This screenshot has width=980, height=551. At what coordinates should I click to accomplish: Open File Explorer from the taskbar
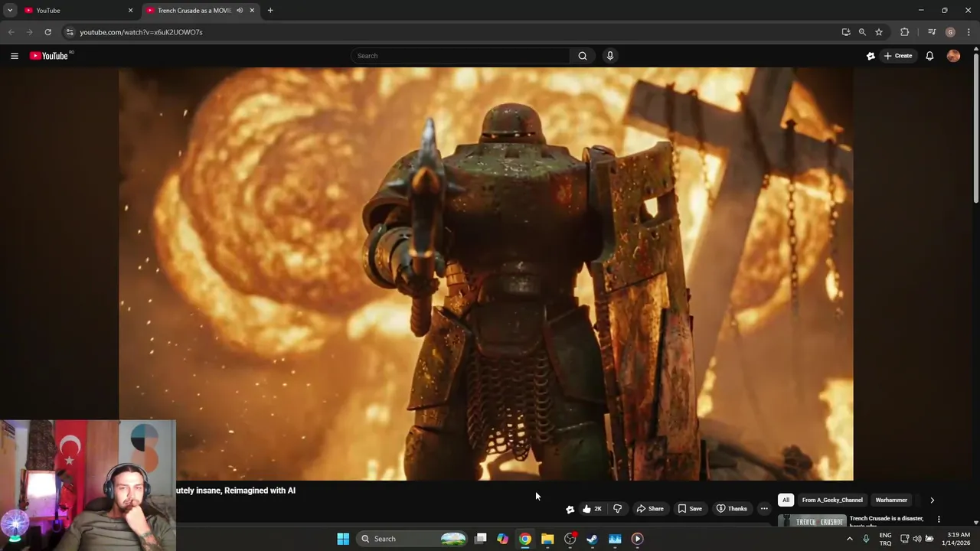pos(547,539)
